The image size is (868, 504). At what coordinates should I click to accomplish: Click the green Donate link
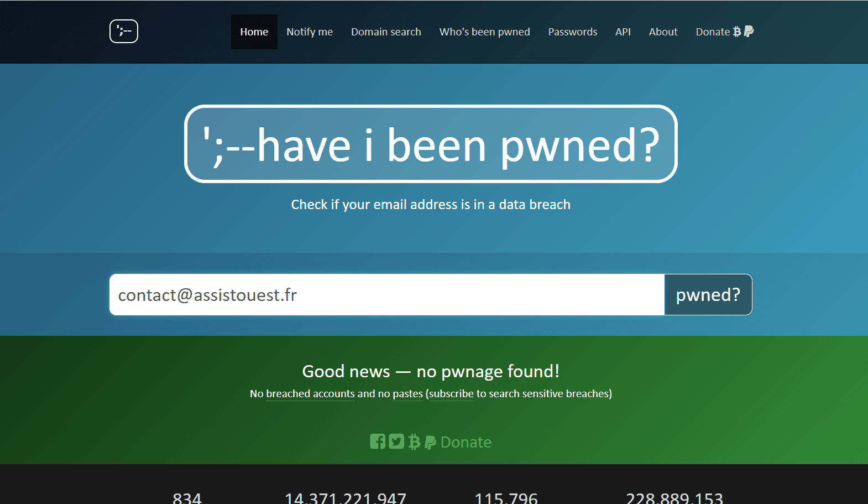coord(466,442)
